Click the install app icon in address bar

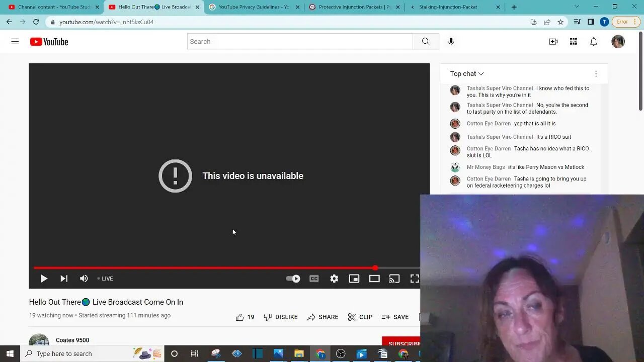533,22
